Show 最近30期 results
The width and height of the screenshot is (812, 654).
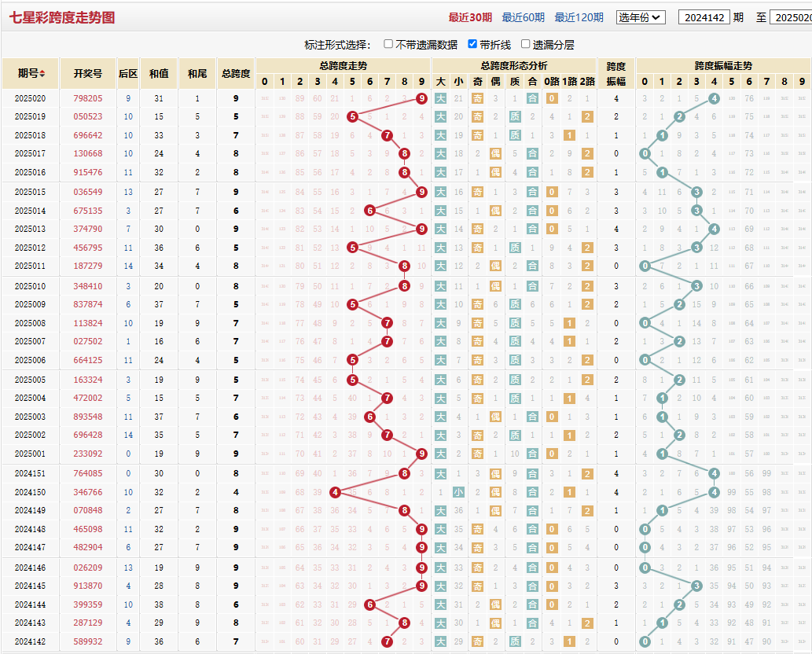click(470, 17)
